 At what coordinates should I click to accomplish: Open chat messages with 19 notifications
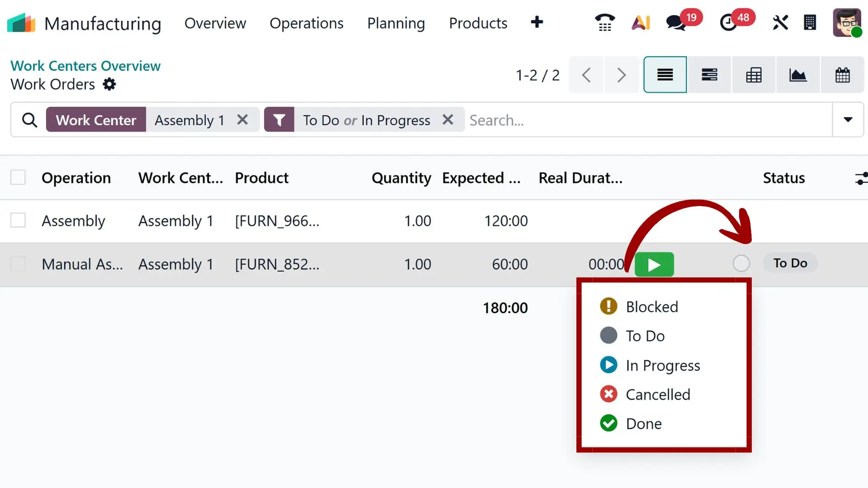coord(676,22)
